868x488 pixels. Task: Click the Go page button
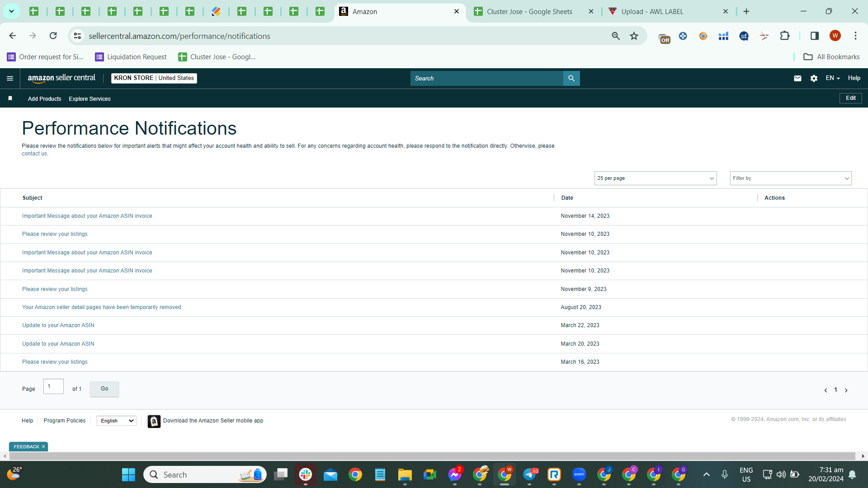click(x=104, y=389)
